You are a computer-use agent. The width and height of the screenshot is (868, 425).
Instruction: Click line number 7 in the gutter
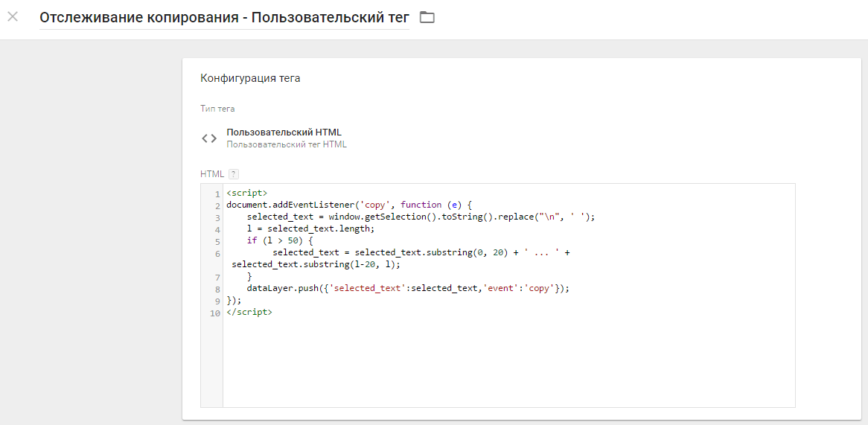217,277
